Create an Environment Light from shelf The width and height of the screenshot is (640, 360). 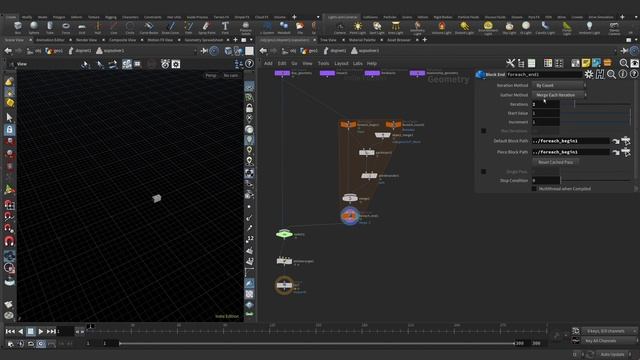488,27
